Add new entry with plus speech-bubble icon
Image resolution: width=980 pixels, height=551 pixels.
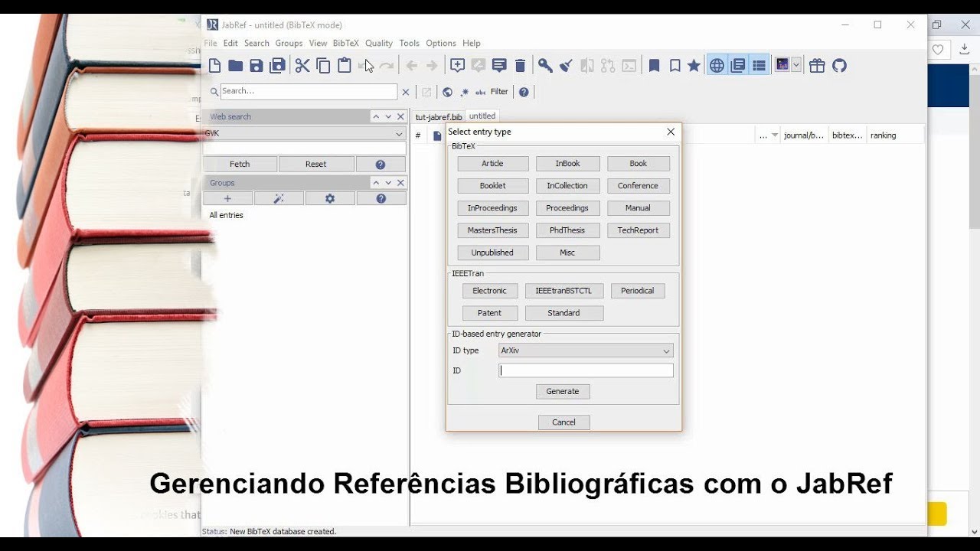point(457,66)
